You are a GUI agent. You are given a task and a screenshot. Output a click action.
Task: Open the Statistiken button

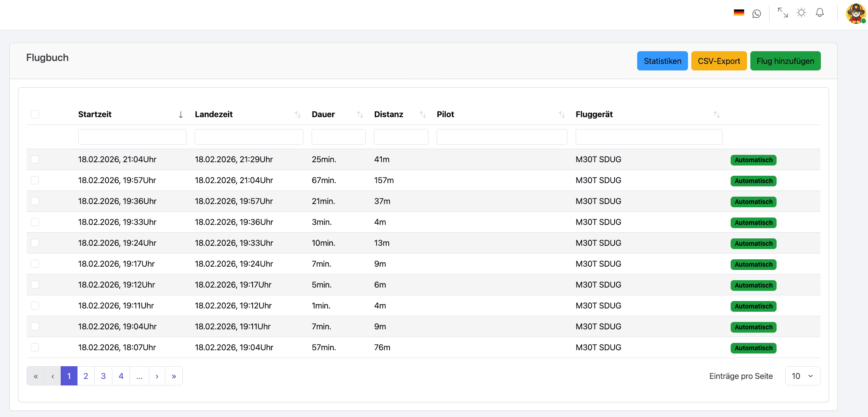click(662, 61)
